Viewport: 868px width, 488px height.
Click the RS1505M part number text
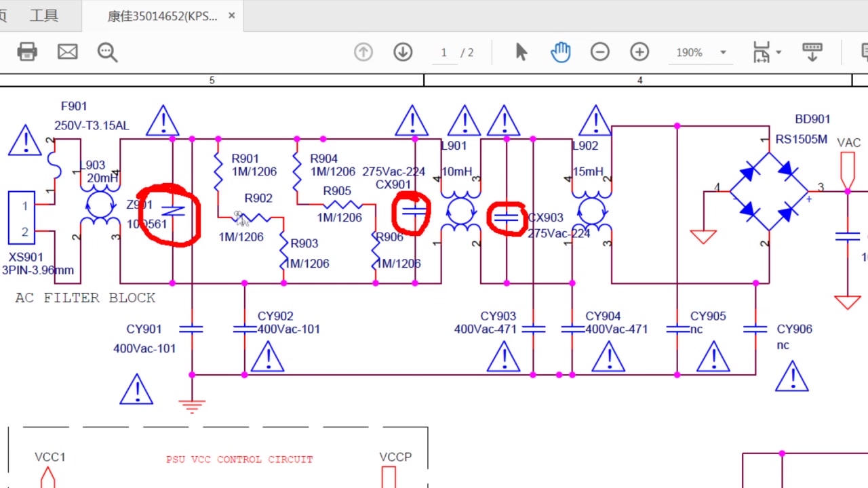802,140
